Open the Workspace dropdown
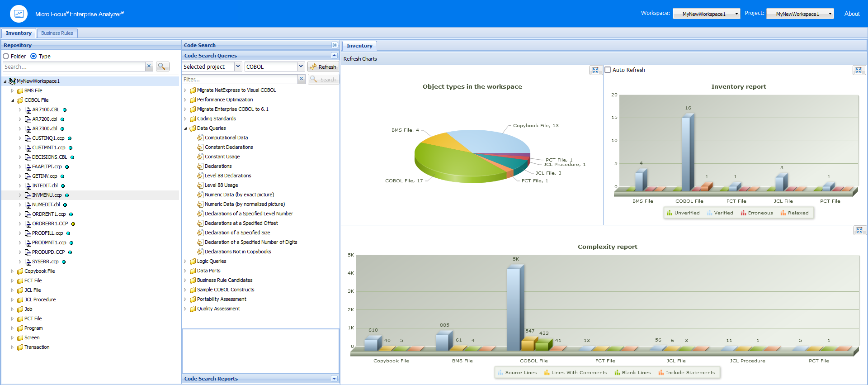 click(x=706, y=14)
